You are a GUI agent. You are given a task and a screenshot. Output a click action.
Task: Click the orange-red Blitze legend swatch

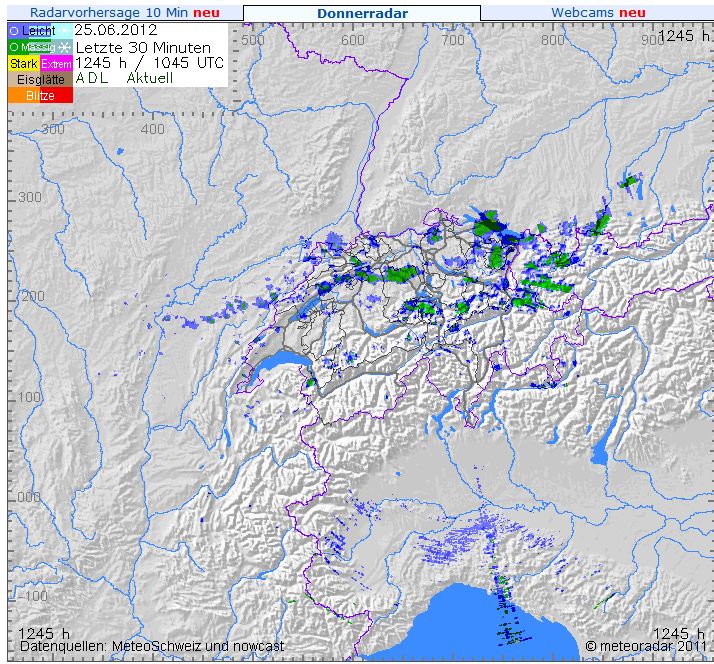tap(41, 95)
